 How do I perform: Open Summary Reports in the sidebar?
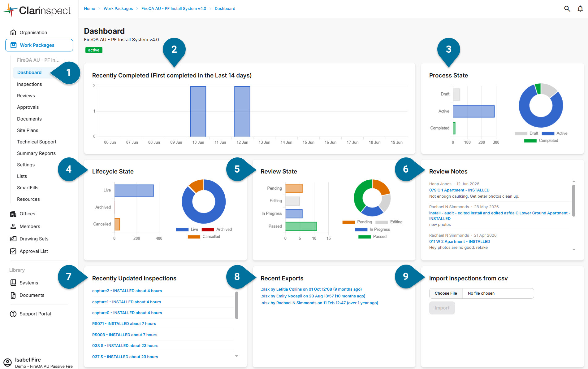coord(36,153)
